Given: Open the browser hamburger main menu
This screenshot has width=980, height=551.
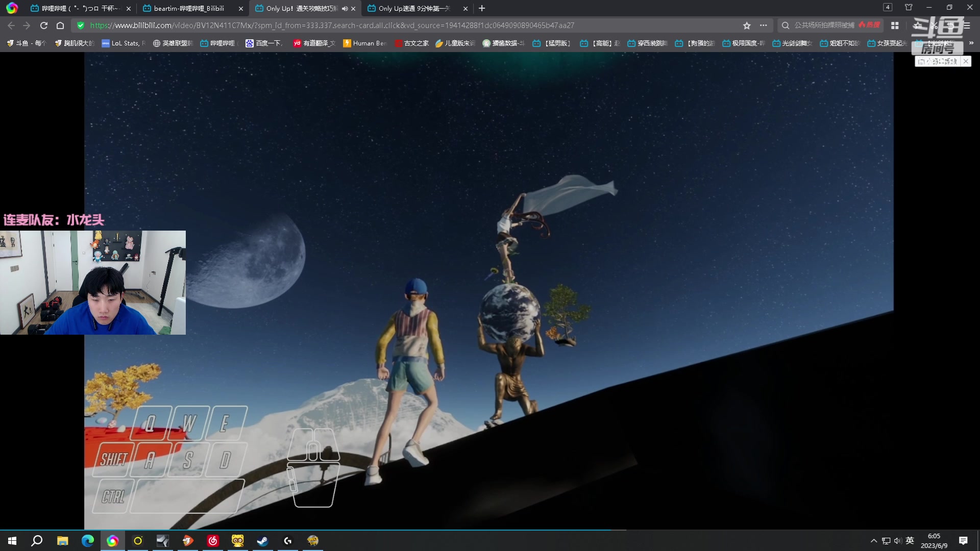Looking at the screenshot, I should click(x=967, y=26).
